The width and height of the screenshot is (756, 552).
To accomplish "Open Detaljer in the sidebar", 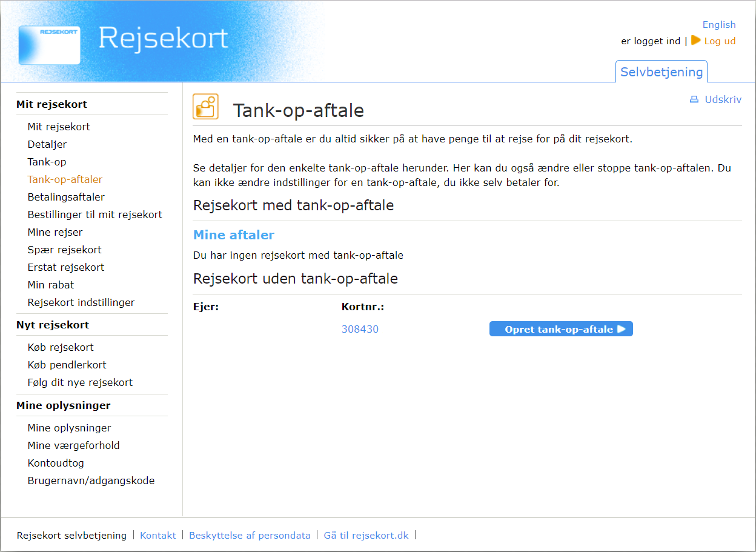I will point(47,145).
